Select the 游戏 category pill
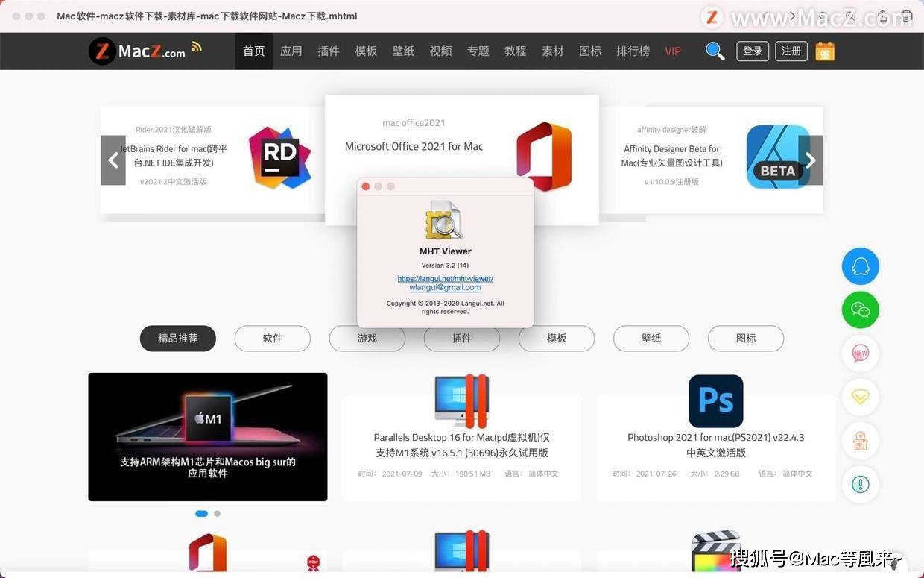 (367, 339)
